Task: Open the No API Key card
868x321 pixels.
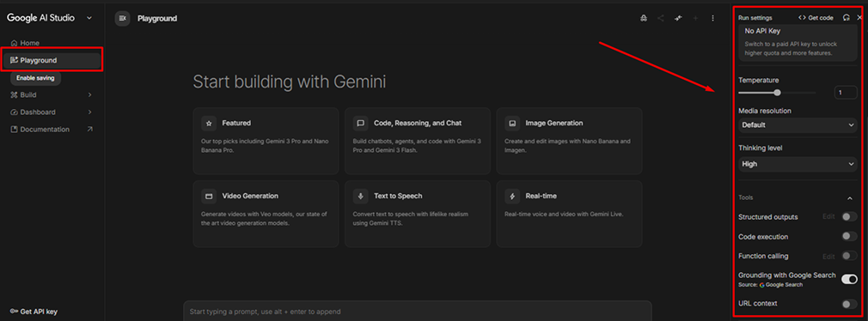Action: click(798, 43)
